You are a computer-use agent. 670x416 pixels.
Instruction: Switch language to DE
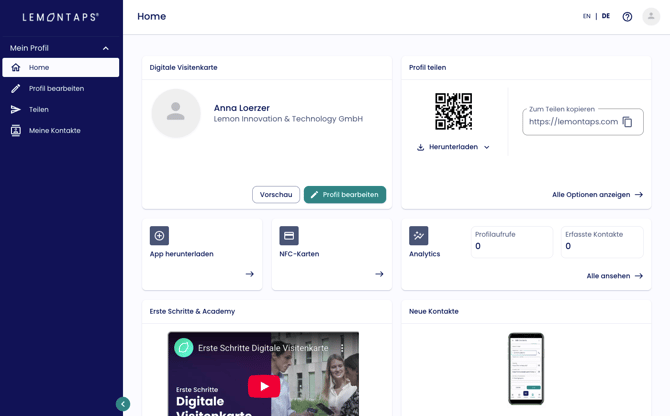point(606,17)
